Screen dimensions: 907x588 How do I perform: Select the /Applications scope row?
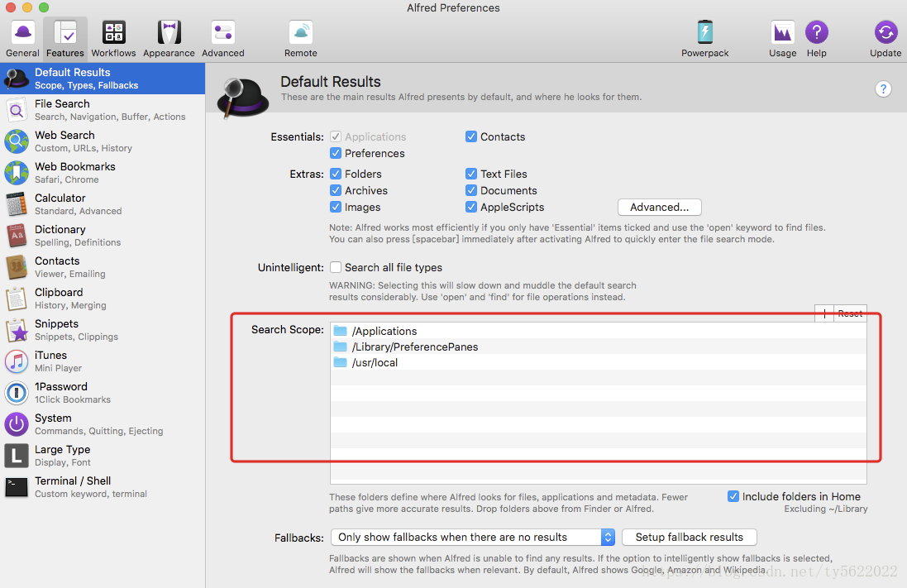tap(598, 331)
